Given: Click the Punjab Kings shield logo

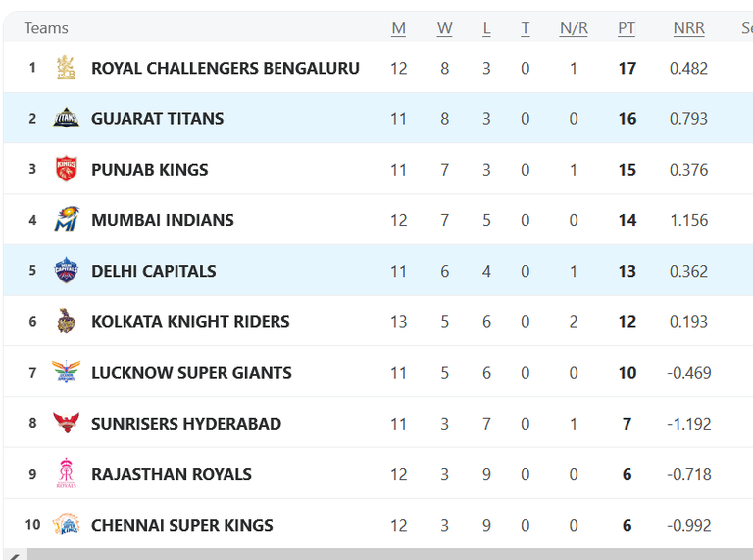Looking at the screenshot, I should [x=67, y=169].
